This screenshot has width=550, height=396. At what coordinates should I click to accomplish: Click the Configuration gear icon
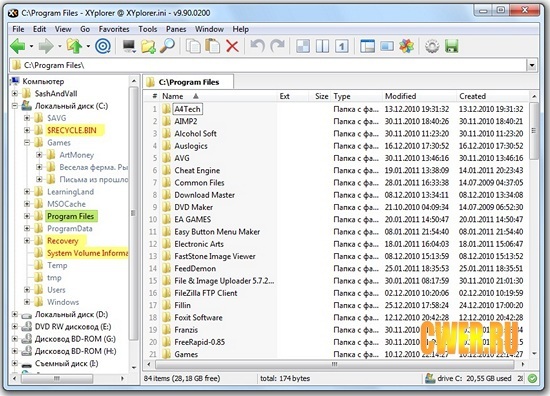(432, 46)
